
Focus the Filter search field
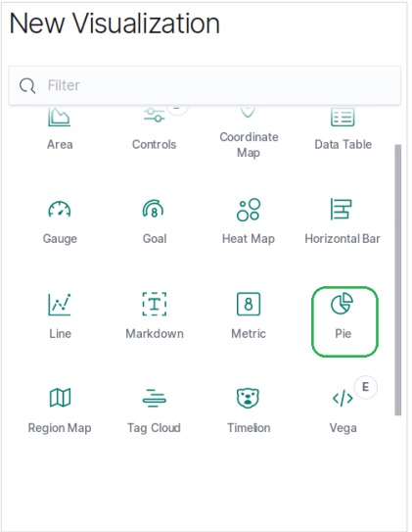[x=205, y=85]
